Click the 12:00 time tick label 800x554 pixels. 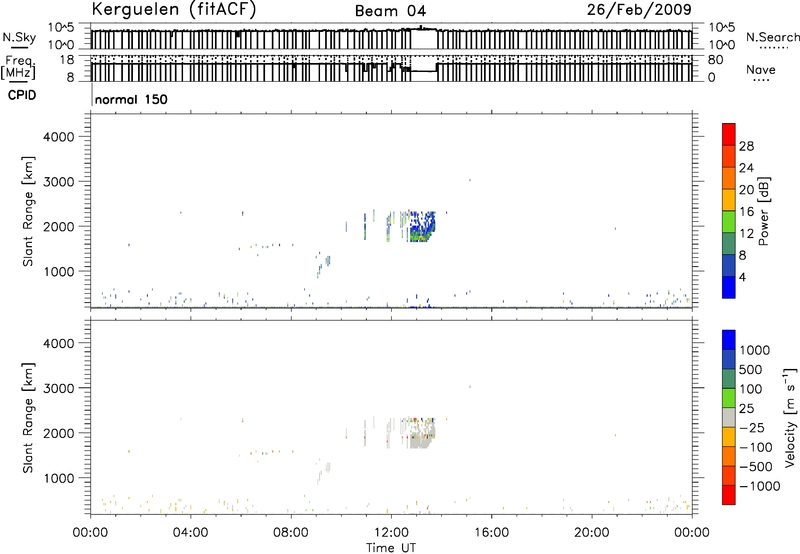[391, 533]
